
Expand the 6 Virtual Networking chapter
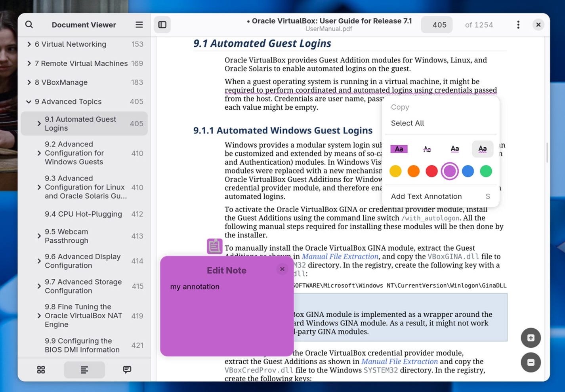coord(29,44)
